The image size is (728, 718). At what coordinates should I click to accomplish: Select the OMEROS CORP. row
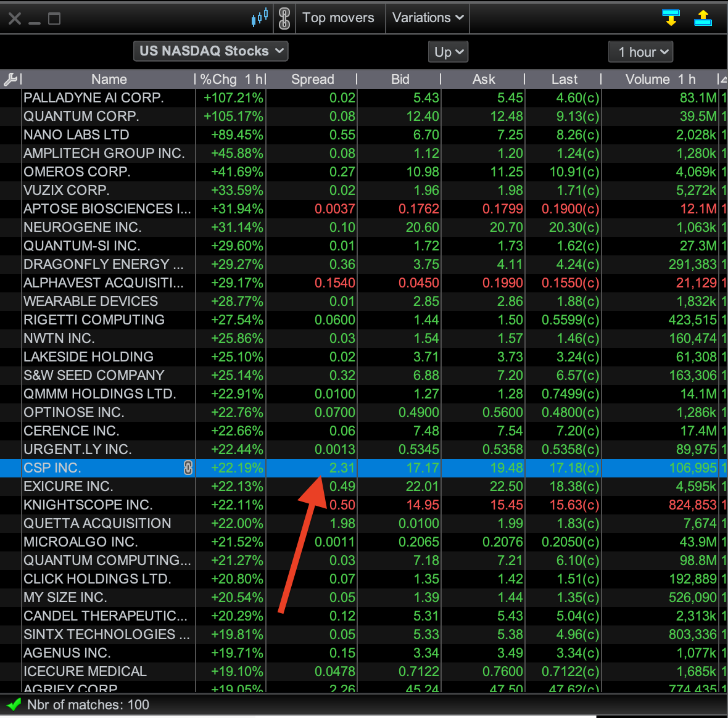[x=364, y=172]
